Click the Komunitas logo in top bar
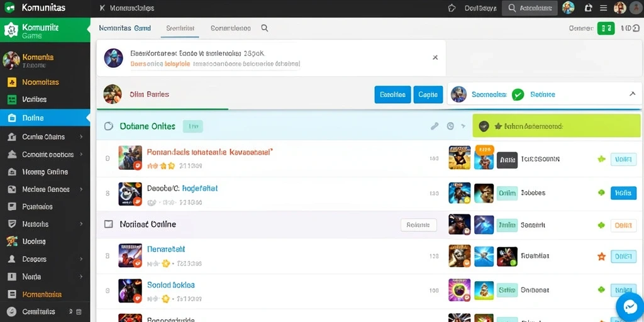 [x=9, y=8]
